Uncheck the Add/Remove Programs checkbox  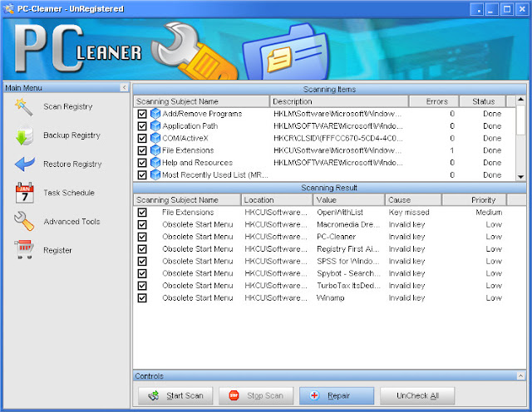(142, 114)
